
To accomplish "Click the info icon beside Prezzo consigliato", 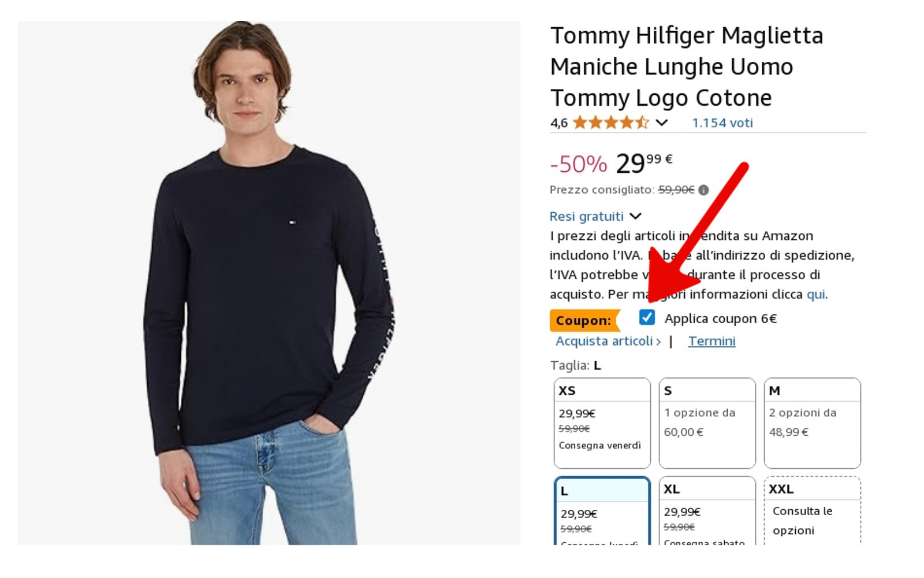I will click(703, 190).
